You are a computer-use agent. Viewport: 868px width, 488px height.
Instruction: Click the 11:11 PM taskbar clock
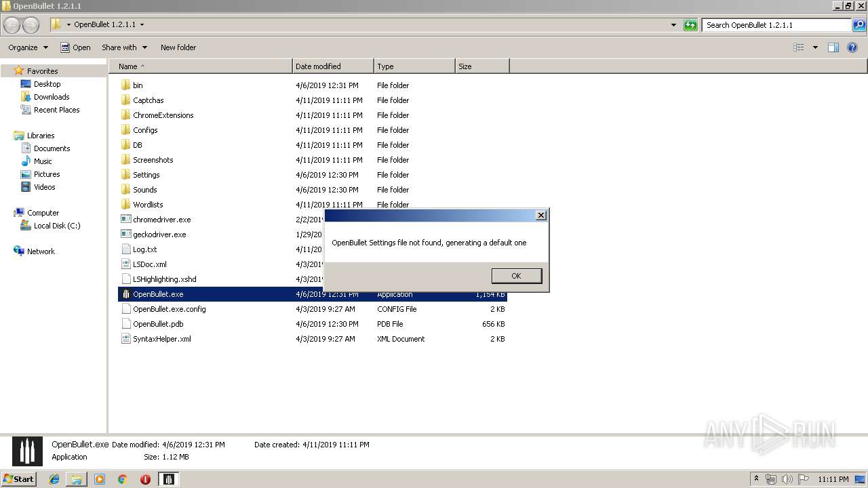point(833,479)
